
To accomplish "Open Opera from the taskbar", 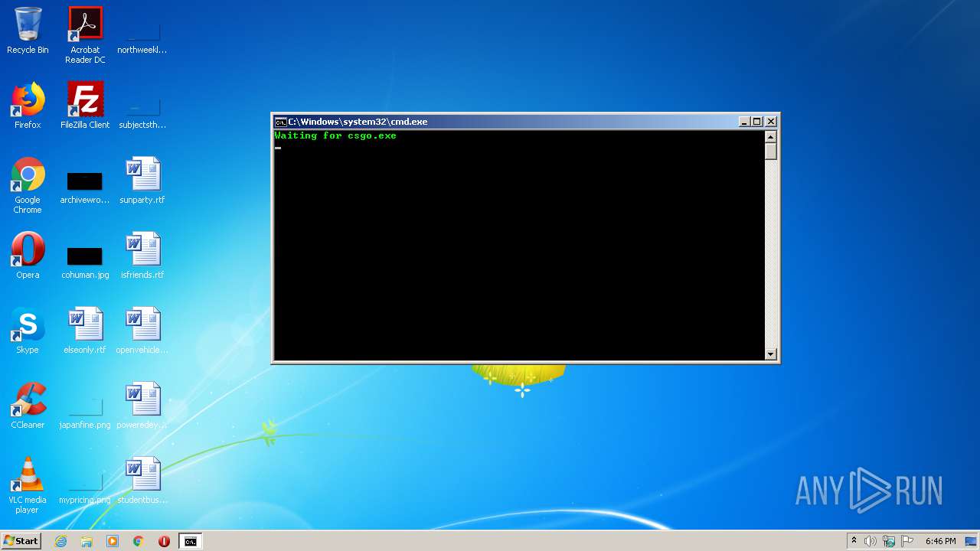I will [164, 541].
